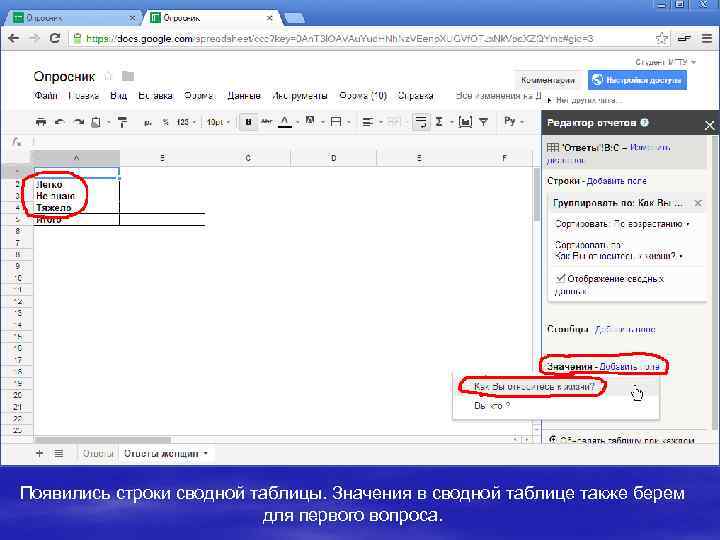Choose the second option in the field popup

tap(492, 406)
